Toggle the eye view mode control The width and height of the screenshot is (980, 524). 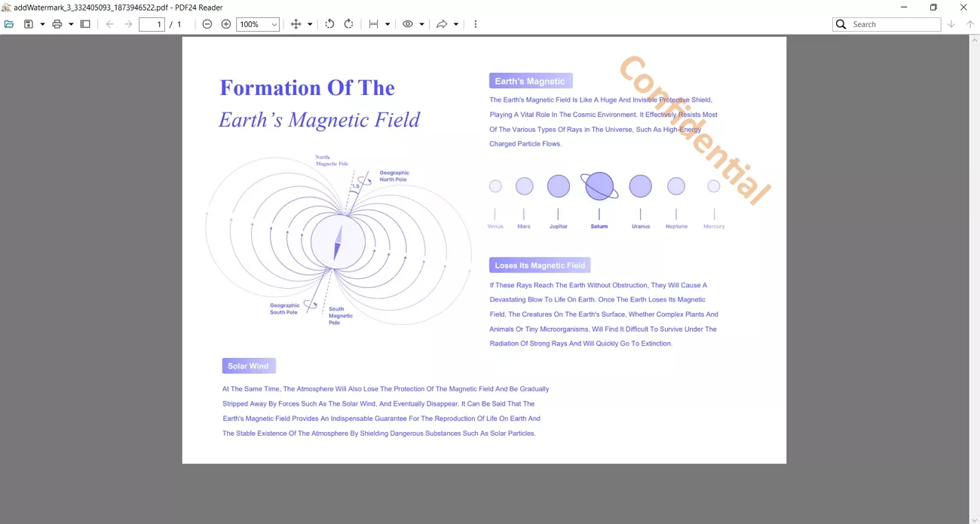pyautogui.click(x=407, y=23)
